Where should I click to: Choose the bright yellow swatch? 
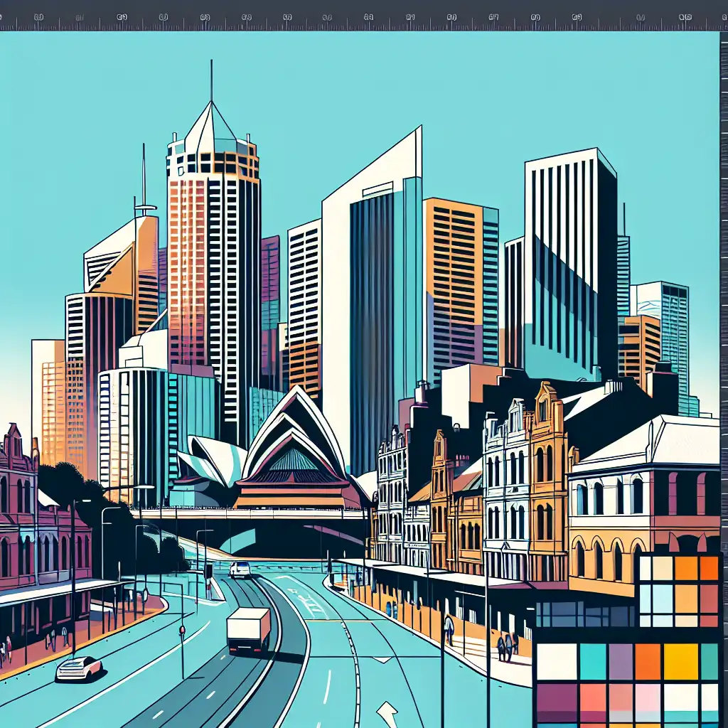coord(681,661)
